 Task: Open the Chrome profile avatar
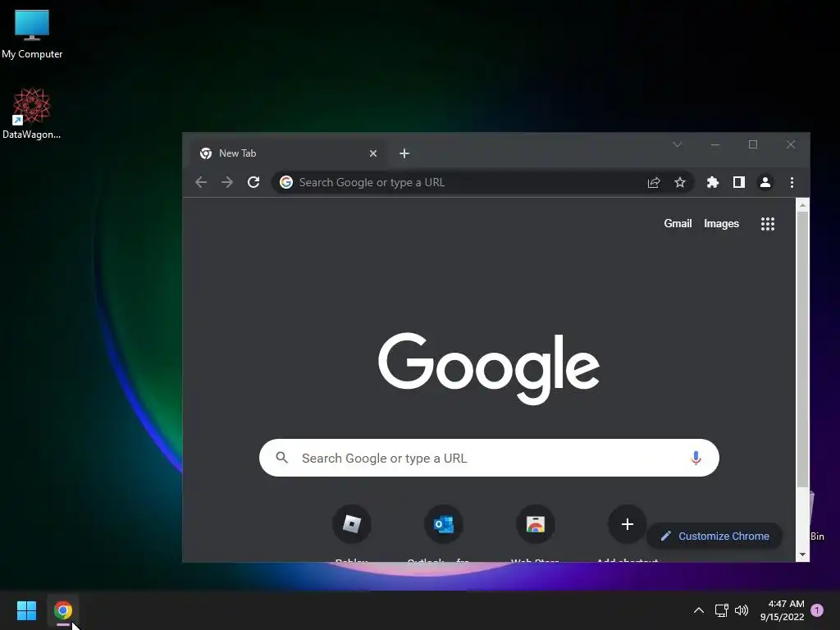(765, 183)
